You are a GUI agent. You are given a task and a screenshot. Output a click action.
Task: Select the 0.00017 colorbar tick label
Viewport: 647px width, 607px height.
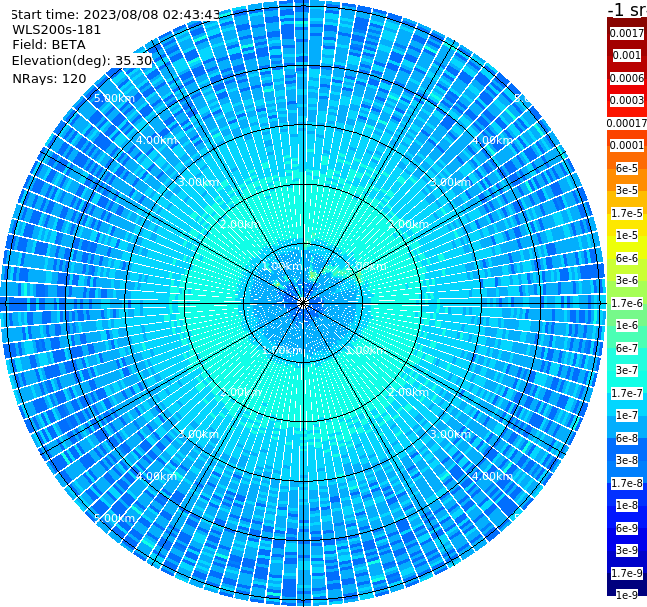[x=627, y=123]
